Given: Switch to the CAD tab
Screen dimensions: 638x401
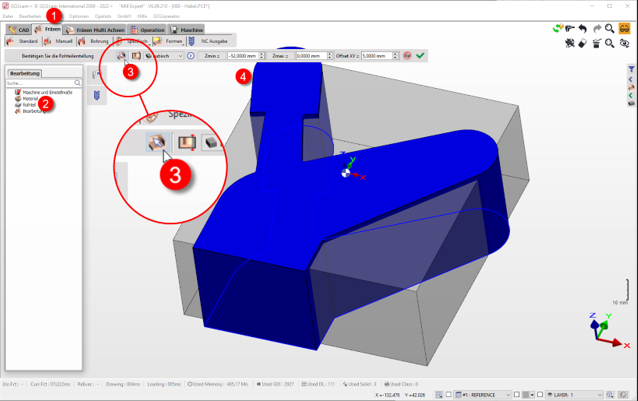Looking at the screenshot, I should (19, 30).
